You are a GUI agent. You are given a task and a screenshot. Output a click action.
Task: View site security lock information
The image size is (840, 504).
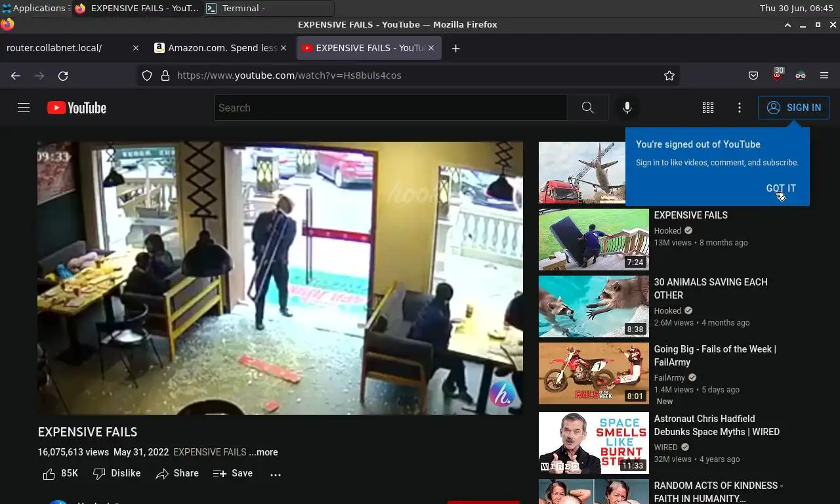[x=165, y=75]
